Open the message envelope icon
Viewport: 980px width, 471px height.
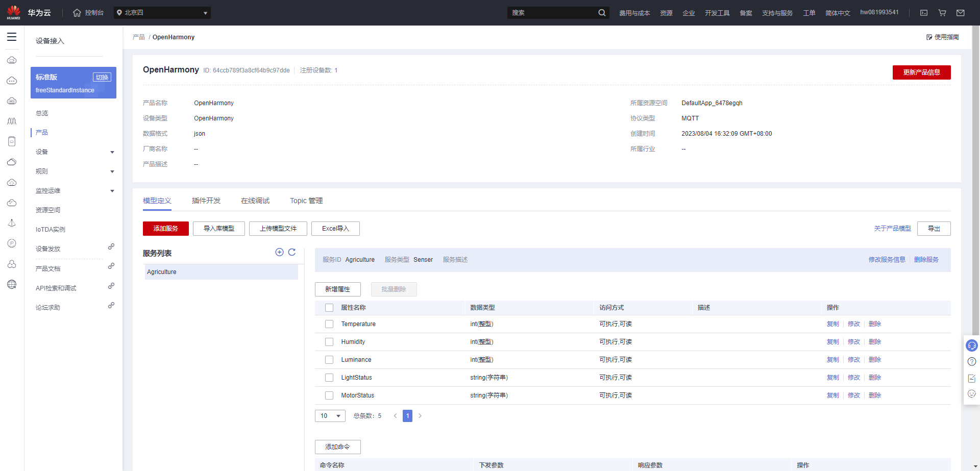pyautogui.click(x=961, y=13)
